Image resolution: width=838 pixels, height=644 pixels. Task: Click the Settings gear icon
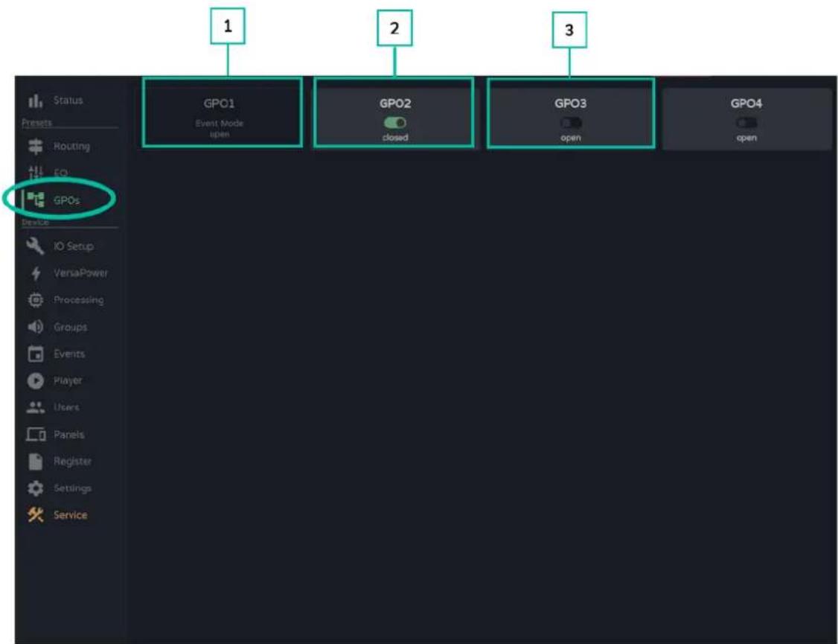[x=35, y=488]
